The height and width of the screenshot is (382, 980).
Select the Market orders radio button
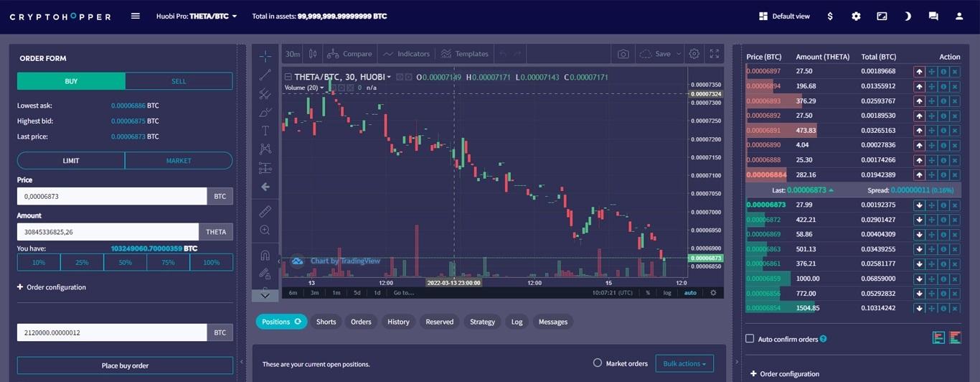pos(597,363)
